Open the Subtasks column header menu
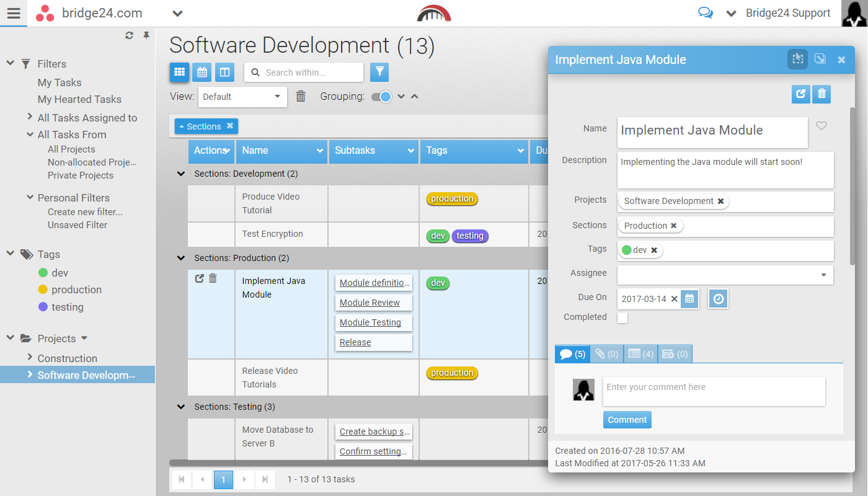 tap(410, 151)
